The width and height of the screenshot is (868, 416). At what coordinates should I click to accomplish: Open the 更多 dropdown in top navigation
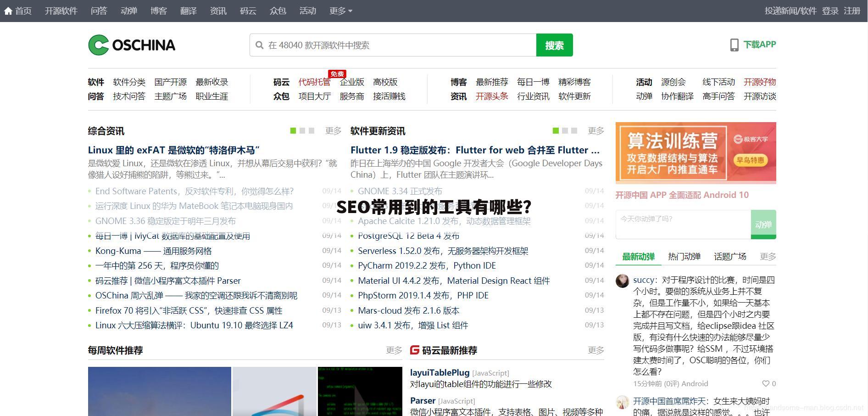point(340,11)
